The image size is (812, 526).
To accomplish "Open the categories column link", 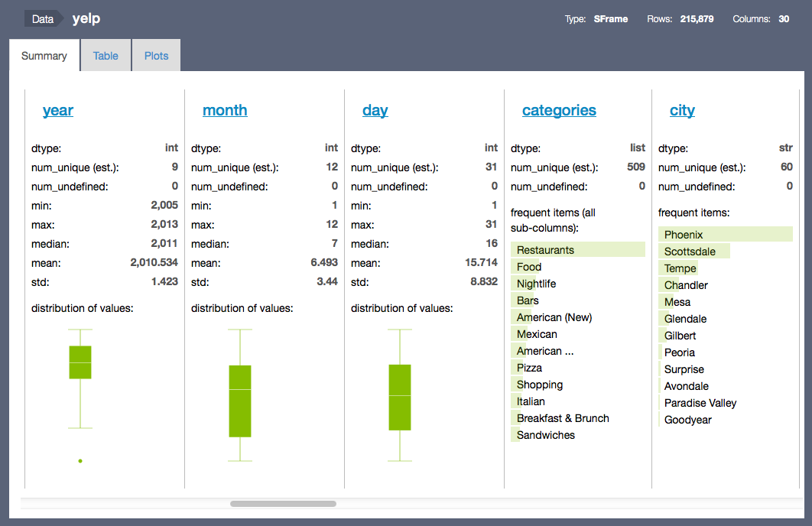I will (x=559, y=110).
